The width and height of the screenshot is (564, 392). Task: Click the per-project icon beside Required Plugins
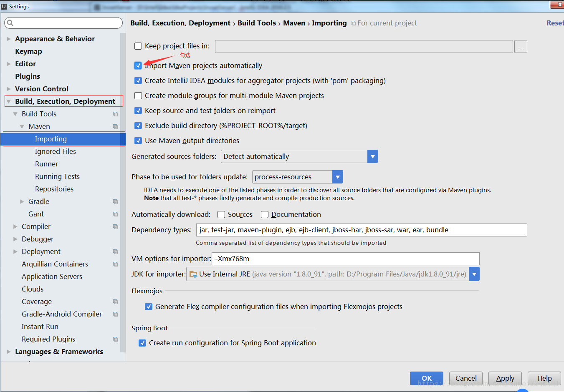tap(116, 339)
